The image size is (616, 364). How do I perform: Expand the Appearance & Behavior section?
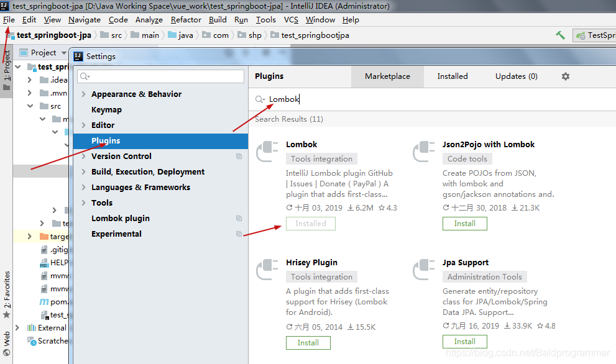(83, 94)
